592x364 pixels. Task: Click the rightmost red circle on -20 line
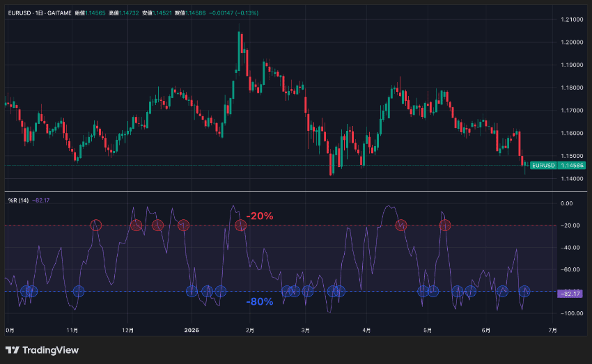point(445,225)
